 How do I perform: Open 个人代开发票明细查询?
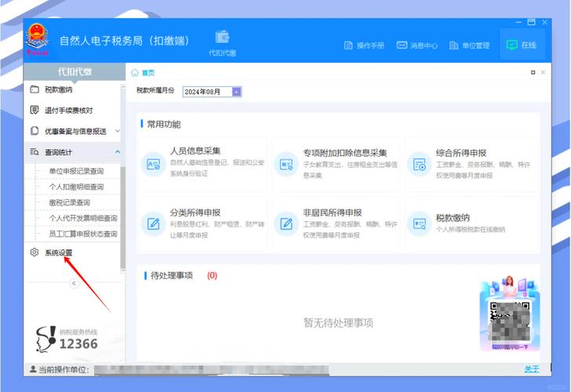pyautogui.click(x=83, y=218)
